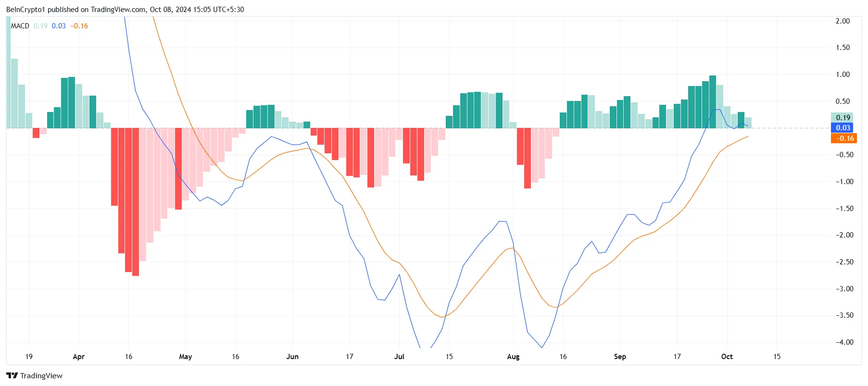Image resolution: width=868 pixels, height=386 pixels.
Task: Click the green 0.19 price axis tag
Action: [843, 118]
